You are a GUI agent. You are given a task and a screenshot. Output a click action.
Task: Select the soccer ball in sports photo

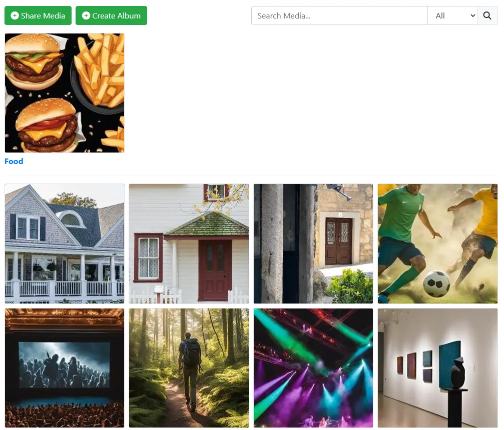(436, 284)
